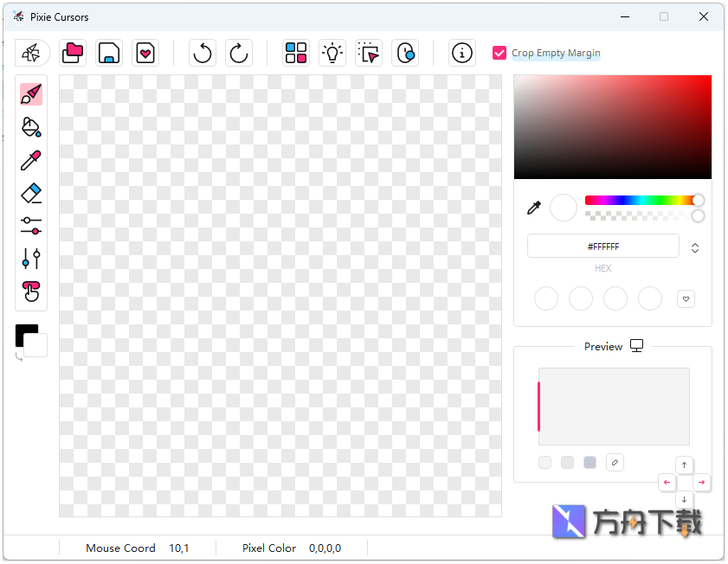Screen dimensions: 728x564
Task: Click the rainbow hue slider
Action: tap(641, 201)
